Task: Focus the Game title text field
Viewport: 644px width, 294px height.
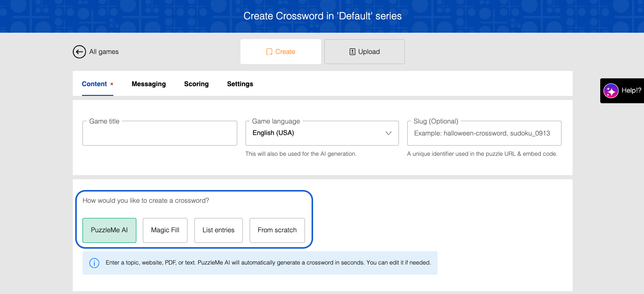Action: pos(159,134)
